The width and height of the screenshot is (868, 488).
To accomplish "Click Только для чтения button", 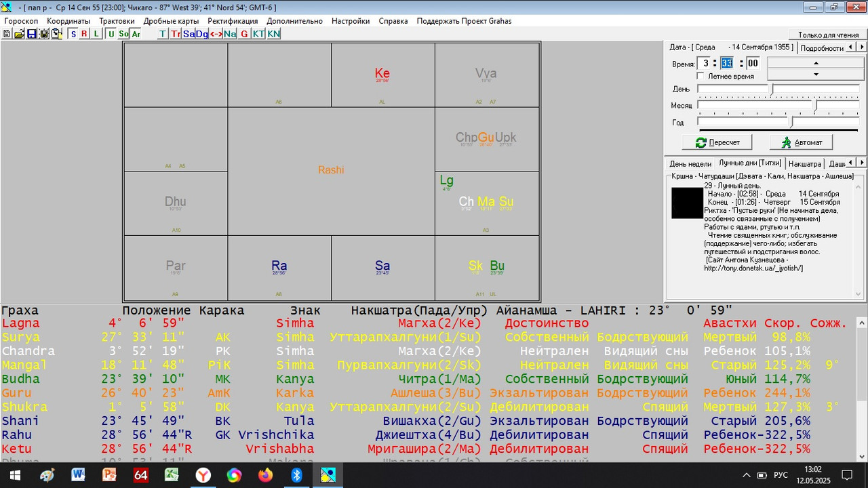I will [x=829, y=35].
